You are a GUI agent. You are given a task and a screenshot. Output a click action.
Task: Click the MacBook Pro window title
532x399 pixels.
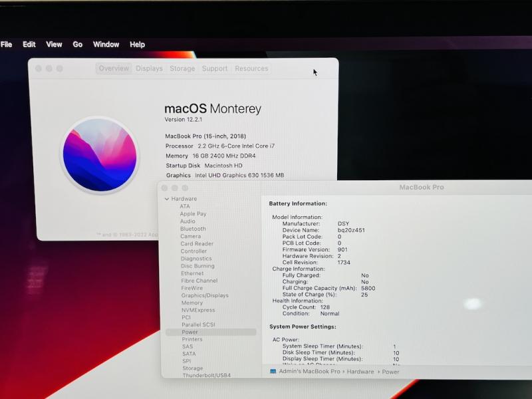pos(422,188)
